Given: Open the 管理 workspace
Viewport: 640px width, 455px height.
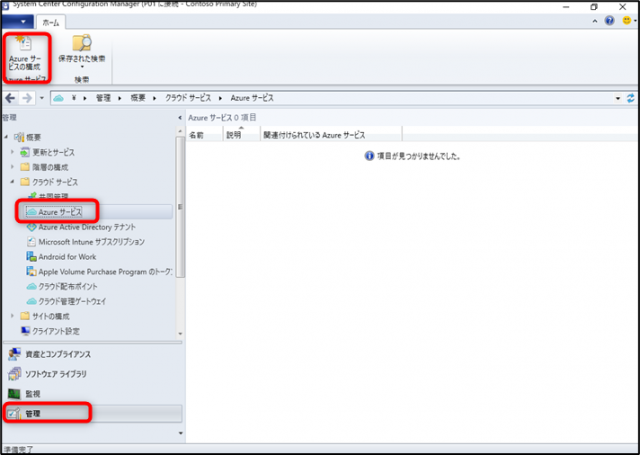Looking at the screenshot, I should [93, 413].
